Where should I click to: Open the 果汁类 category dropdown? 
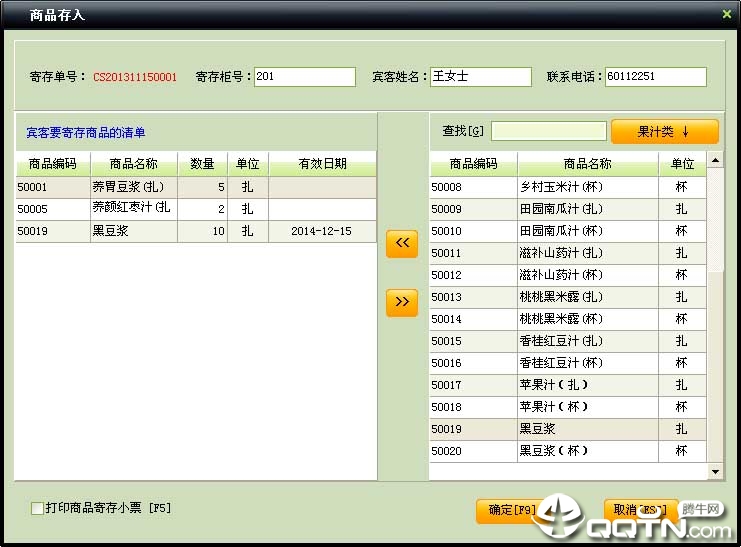pyautogui.click(x=664, y=132)
